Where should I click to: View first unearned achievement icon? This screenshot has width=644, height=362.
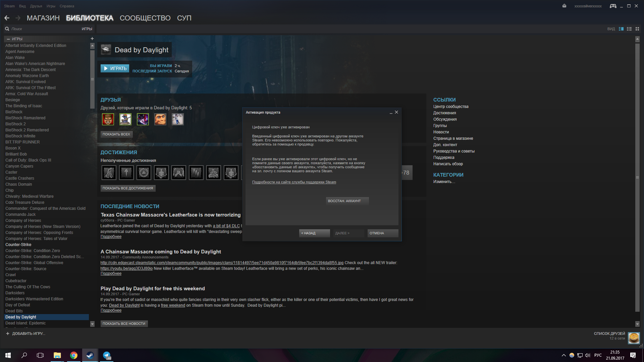point(109,173)
